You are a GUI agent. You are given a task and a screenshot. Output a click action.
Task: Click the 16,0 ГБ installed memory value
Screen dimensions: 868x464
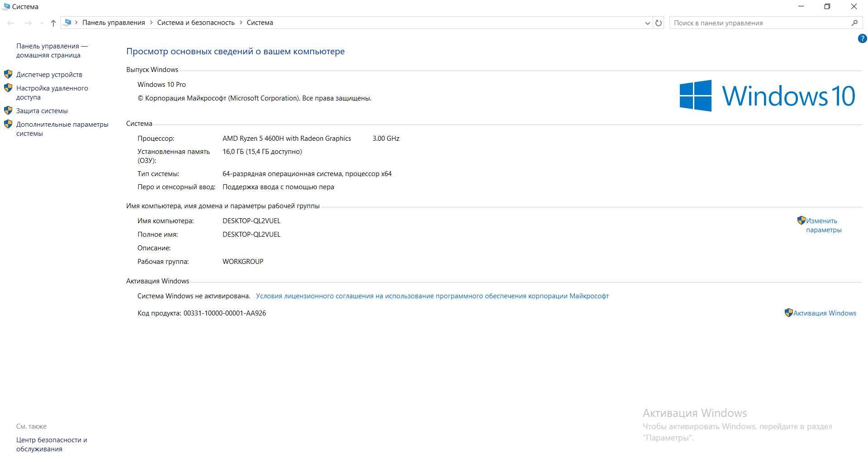click(262, 152)
